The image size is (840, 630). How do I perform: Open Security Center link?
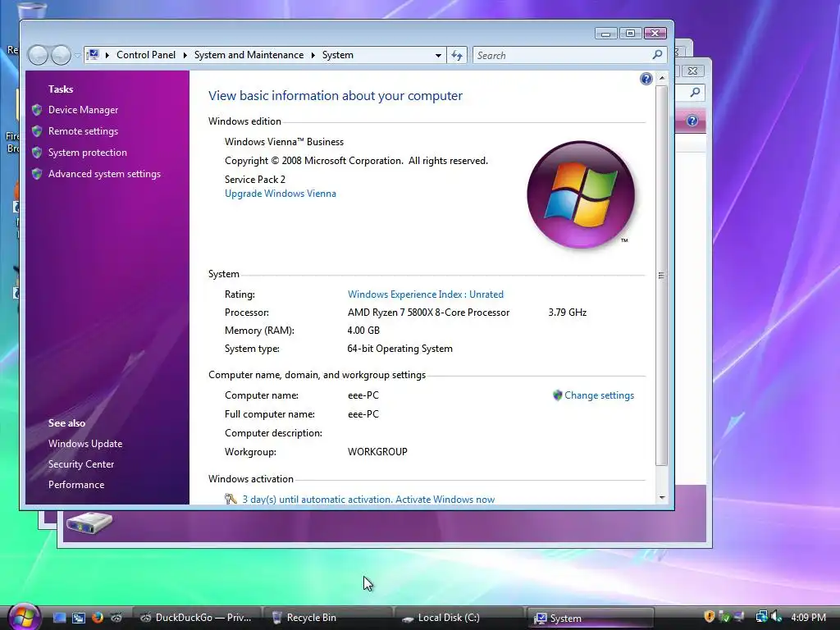point(81,464)
